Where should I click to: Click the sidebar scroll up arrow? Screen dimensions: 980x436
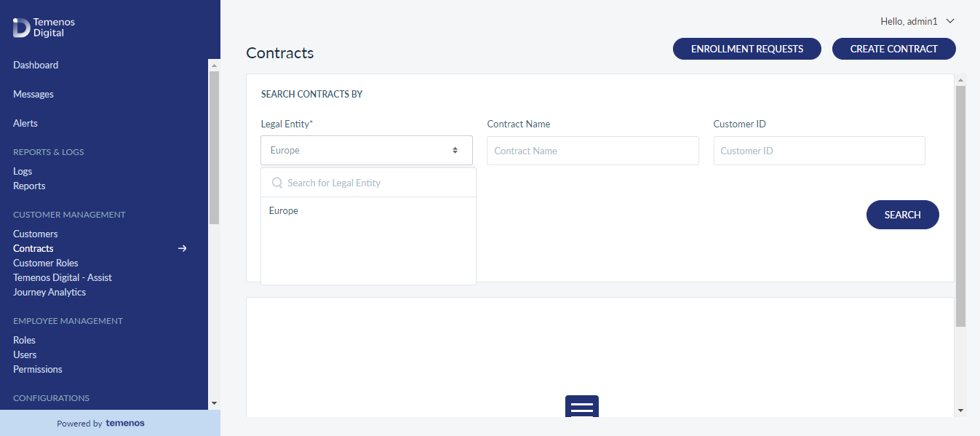214,66
